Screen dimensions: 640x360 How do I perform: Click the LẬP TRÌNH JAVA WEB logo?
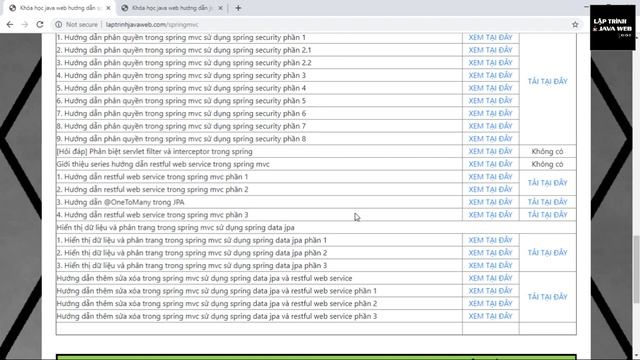[613, 27]
